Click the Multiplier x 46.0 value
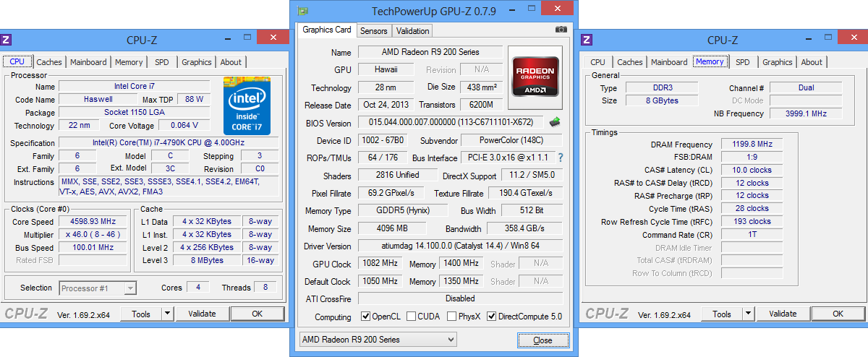 92,234
